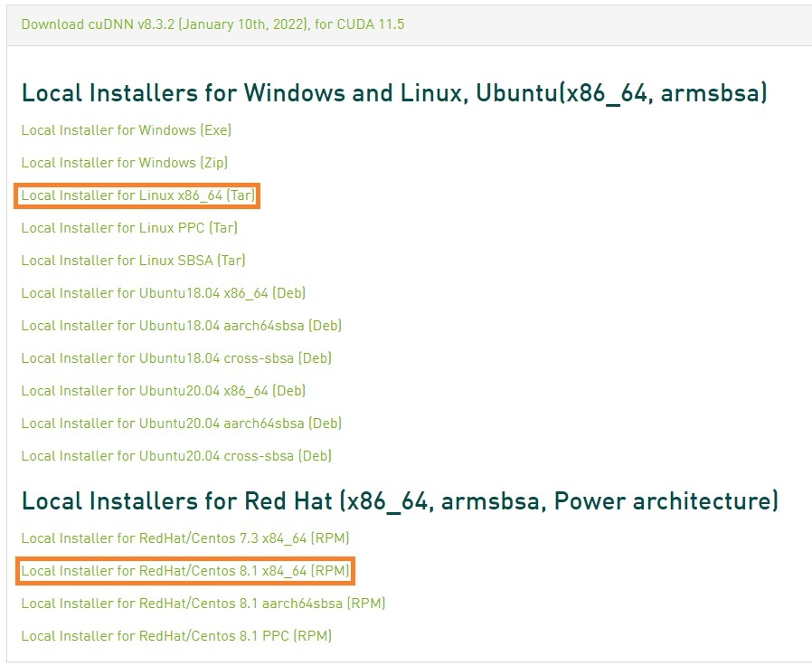Image resolution: width=812 pixels, height=666 pixels.
Task: Download Local Installer for Windows (Zip)
Action: coord(124,163)
